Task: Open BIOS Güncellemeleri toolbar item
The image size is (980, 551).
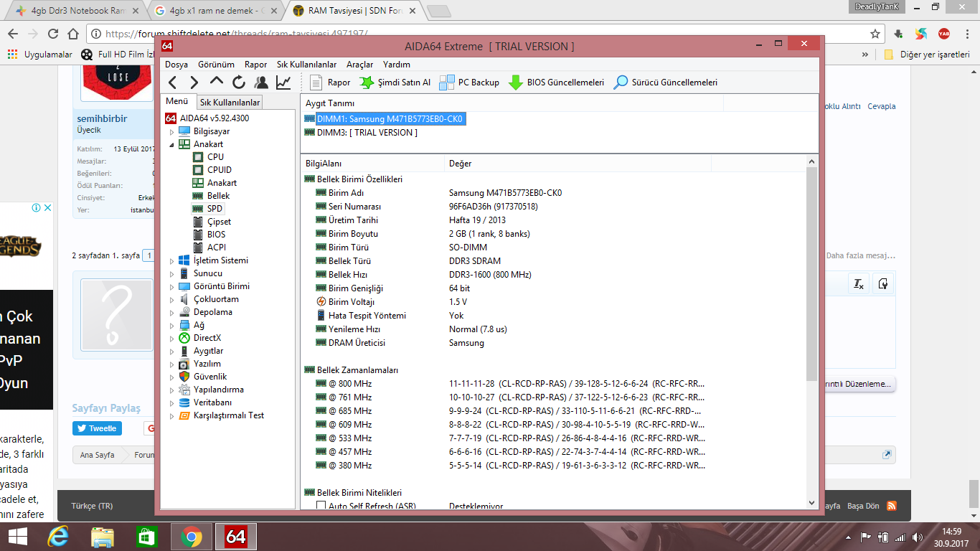Action: click(557, 83)
